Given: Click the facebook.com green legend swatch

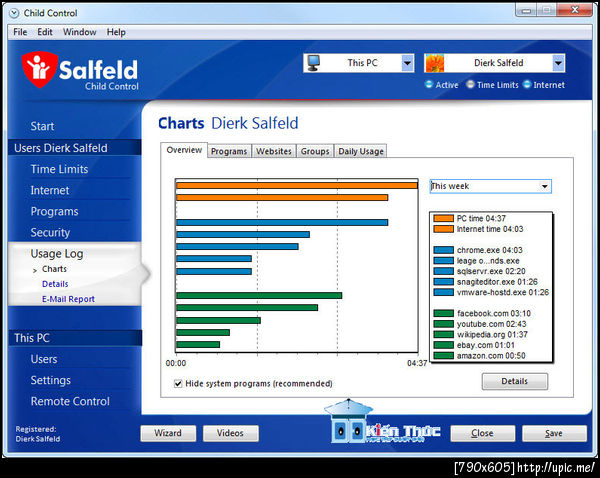Looking at the screenshot, I should point(443,313).
